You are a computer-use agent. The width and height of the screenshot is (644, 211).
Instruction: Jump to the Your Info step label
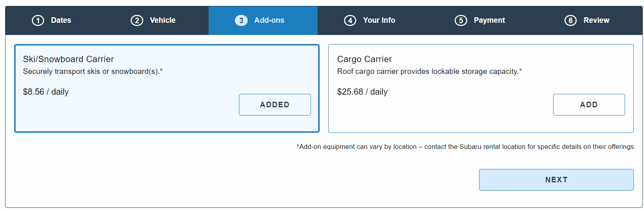(379, 20)
